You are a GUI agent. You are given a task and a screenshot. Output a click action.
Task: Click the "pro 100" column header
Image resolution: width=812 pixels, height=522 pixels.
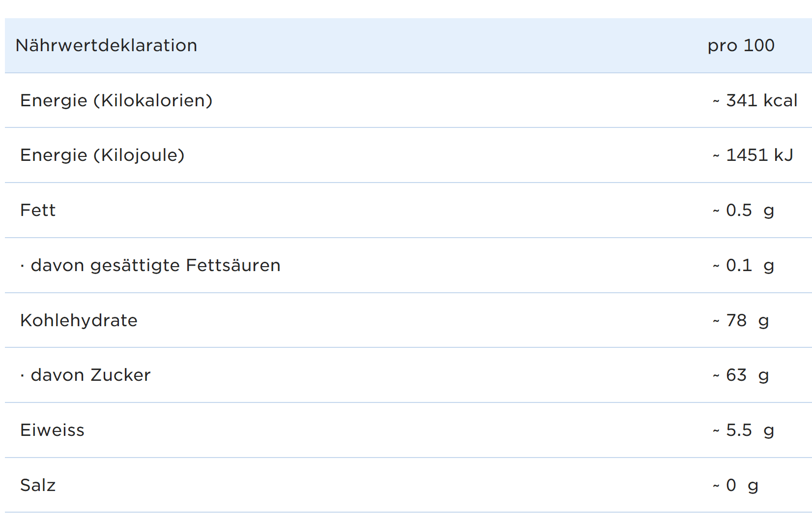pos(741,45)
